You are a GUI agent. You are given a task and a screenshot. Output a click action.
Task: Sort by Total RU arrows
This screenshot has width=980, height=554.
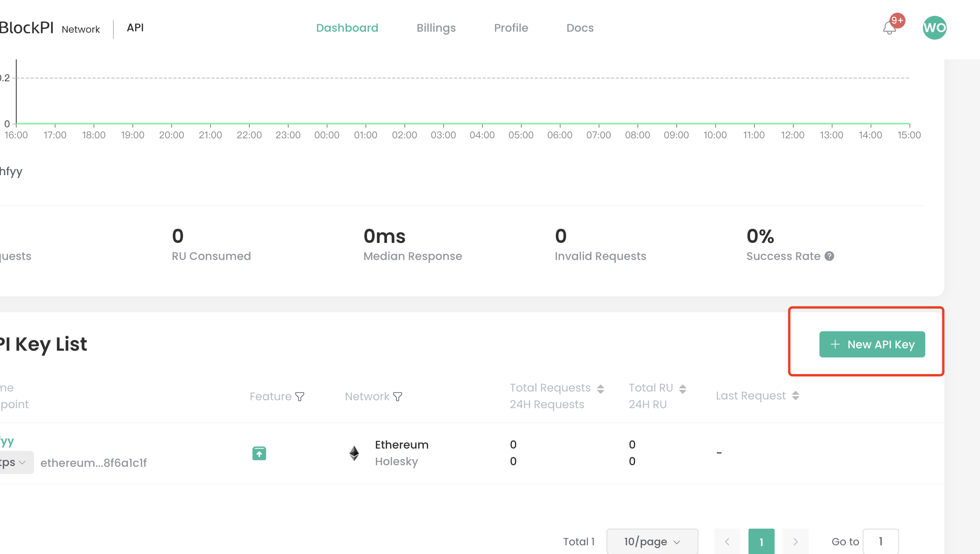point(682,389)
